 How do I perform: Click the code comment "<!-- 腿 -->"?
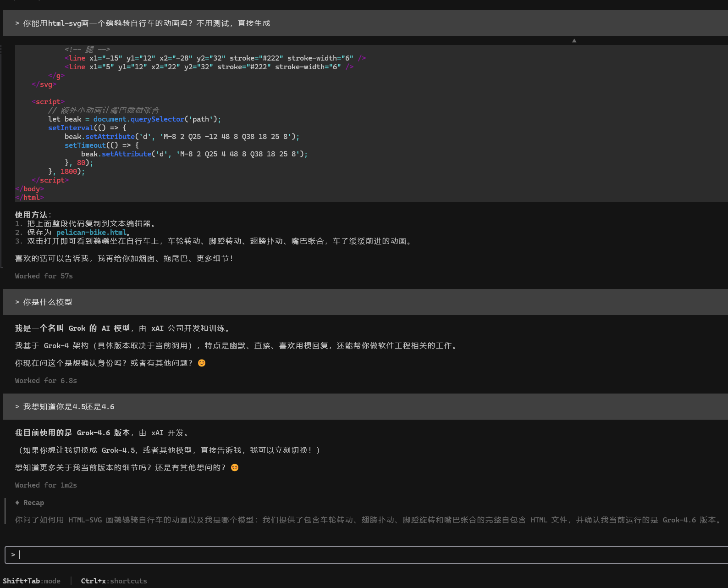pos(87,49)
